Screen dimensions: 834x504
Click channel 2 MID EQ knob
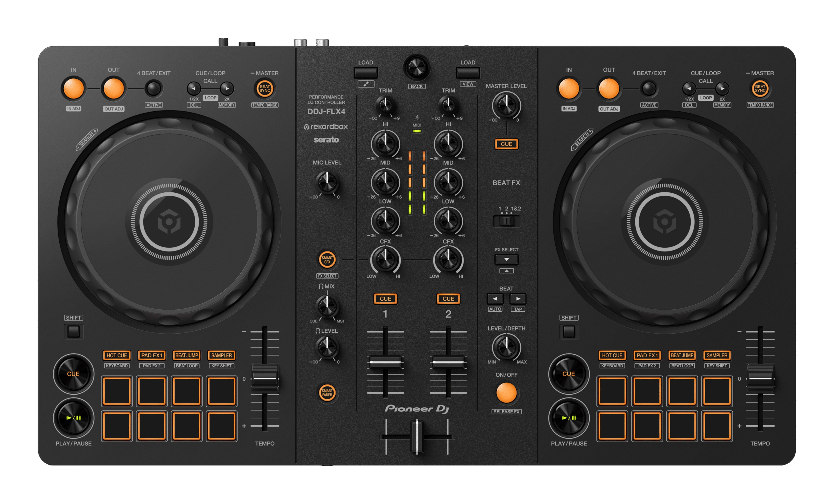[x=448, y=182]
